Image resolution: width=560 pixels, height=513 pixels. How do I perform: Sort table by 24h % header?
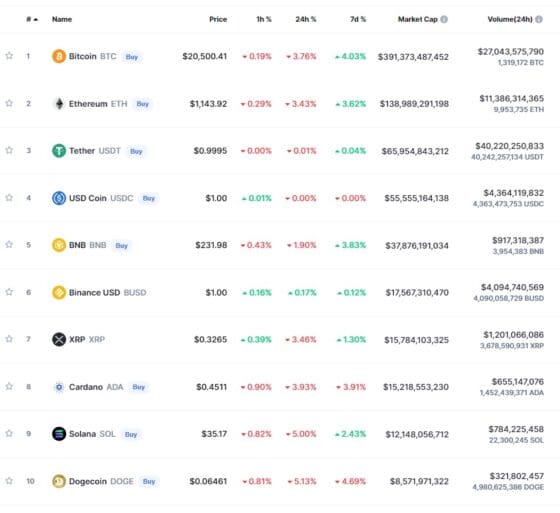(306, 19)
